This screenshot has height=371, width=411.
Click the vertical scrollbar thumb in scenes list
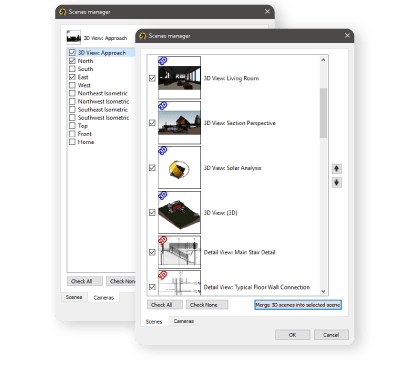point(323,113)
